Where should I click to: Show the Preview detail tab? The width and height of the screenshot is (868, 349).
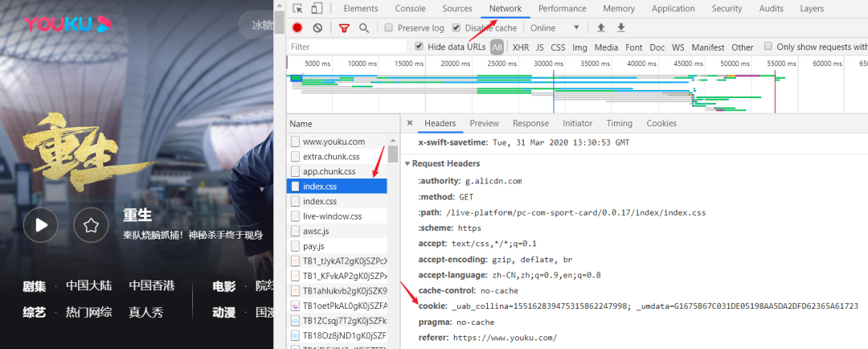(x=485, y=123)
